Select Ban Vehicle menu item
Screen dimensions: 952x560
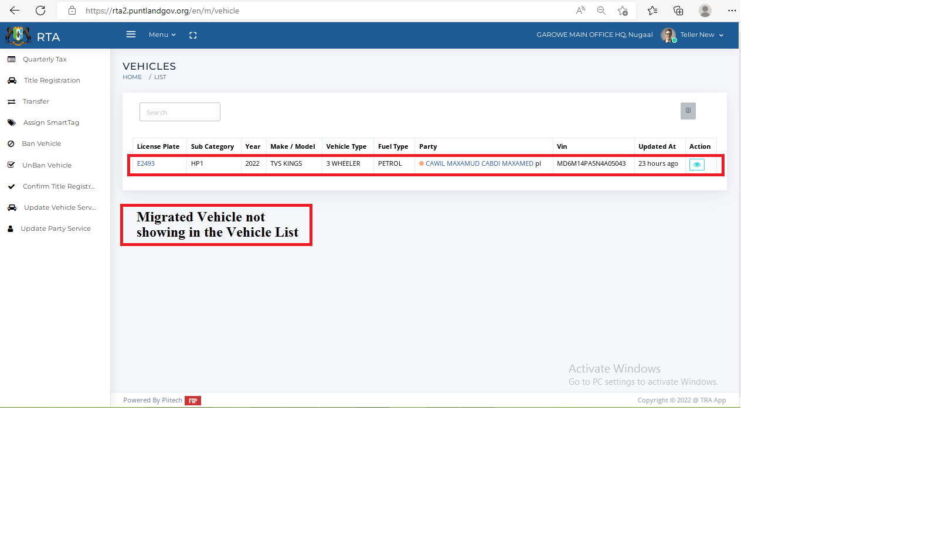coord(42,144)
